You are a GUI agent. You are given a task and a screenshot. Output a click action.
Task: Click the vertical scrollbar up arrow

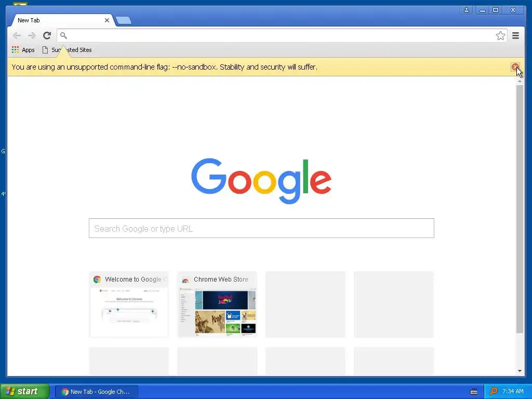tap(520, 82)
